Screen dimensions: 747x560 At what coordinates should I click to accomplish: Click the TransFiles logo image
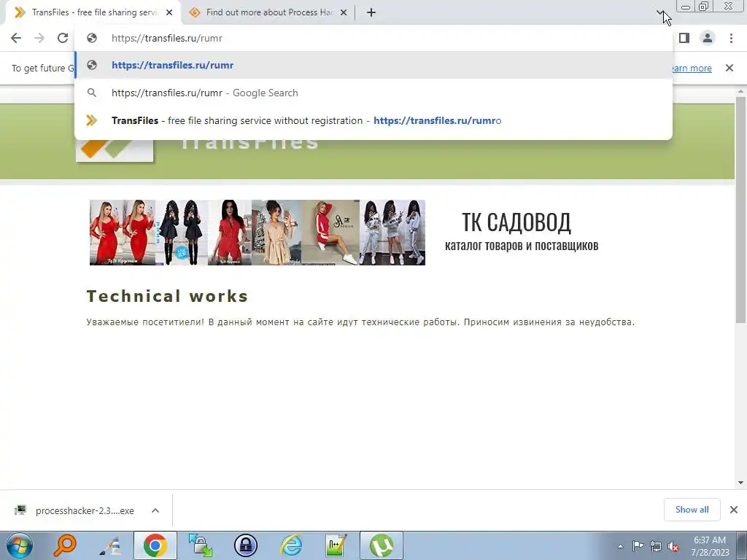tap(115, 150)
